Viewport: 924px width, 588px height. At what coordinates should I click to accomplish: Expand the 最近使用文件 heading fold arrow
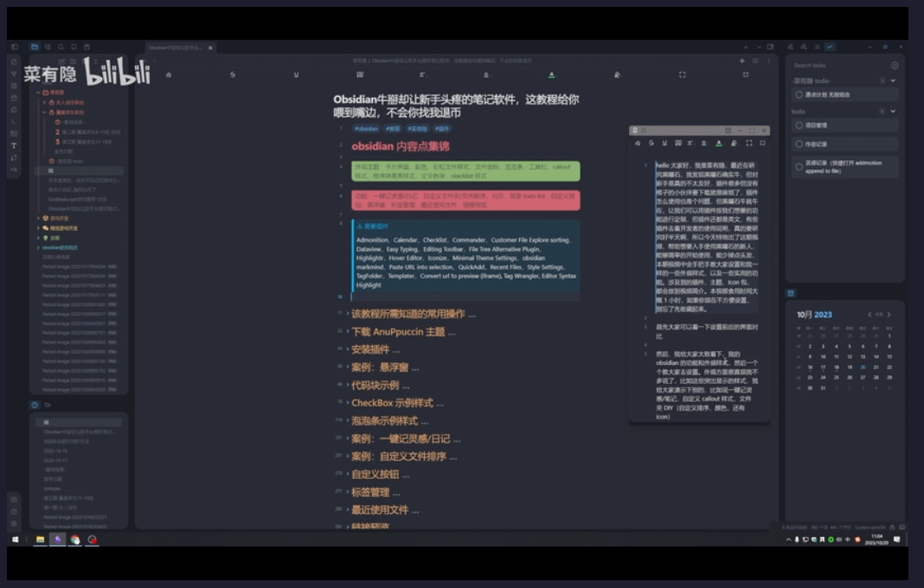click(348, 509)
